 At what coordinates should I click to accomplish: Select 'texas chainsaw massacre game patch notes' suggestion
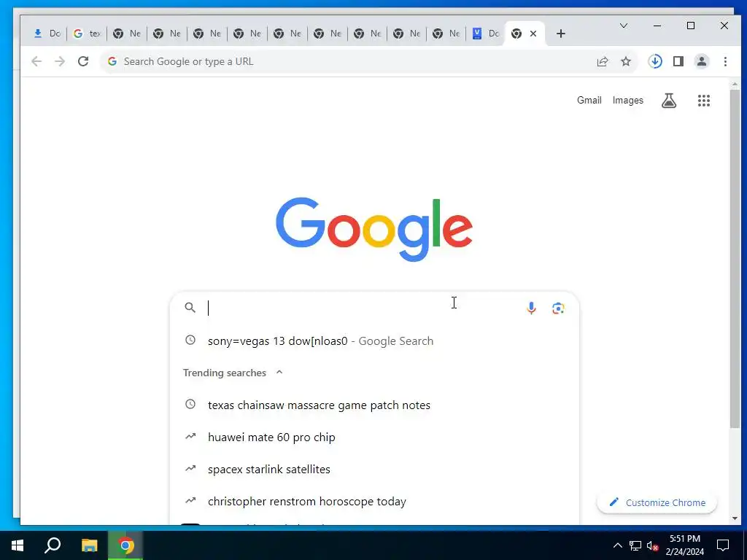pos(374,405)
